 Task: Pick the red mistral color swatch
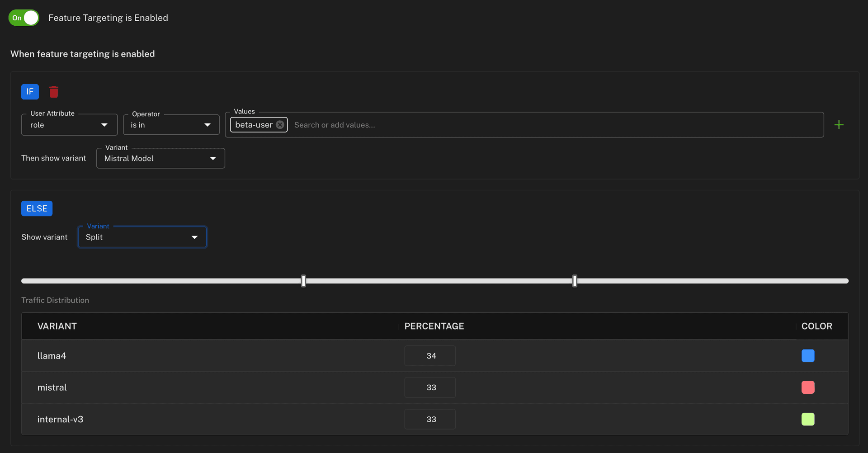[x=808, y=387]
